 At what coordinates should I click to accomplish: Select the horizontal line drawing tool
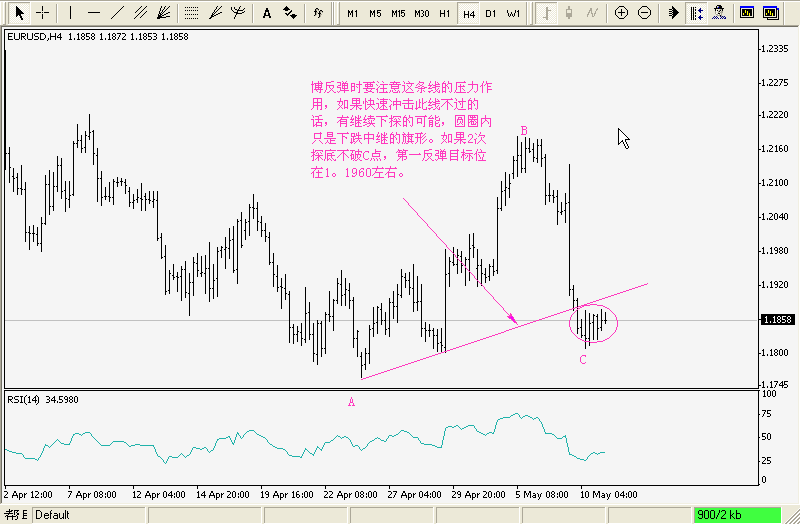(x=94, y=13)
